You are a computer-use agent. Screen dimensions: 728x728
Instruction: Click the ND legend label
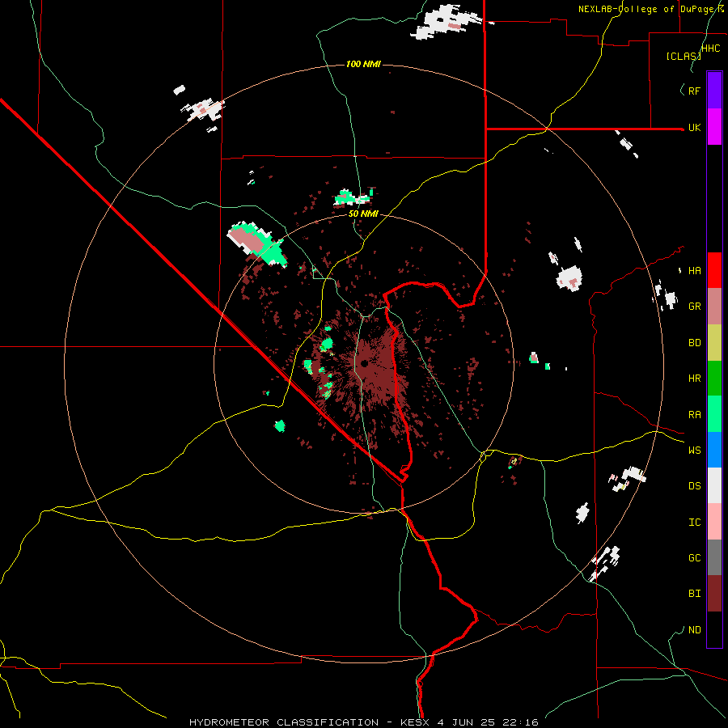(694, 630)
